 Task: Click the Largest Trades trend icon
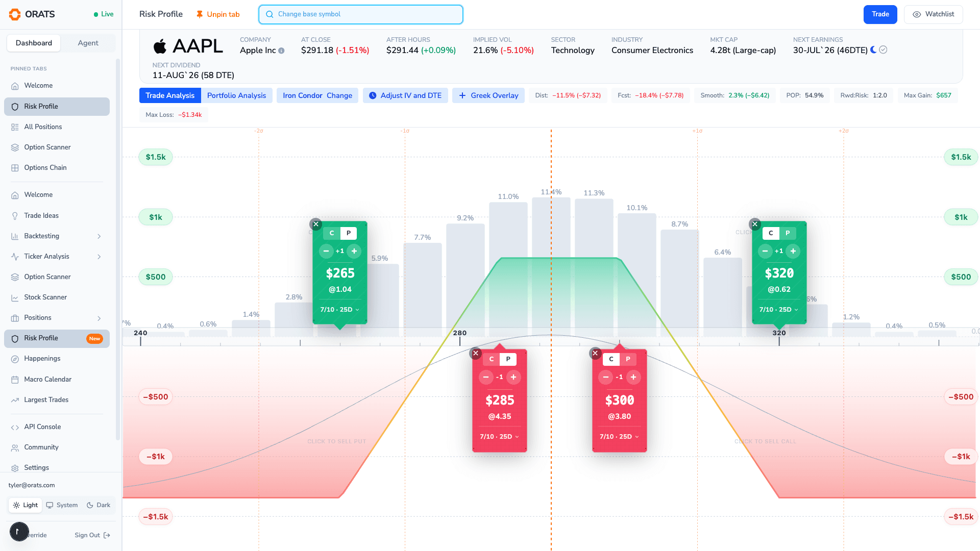pyautogui.click(x=15, y=400)
